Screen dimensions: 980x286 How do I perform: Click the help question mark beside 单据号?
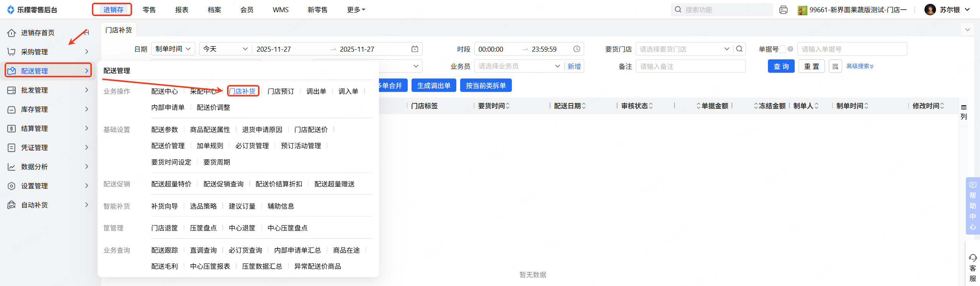790,49
